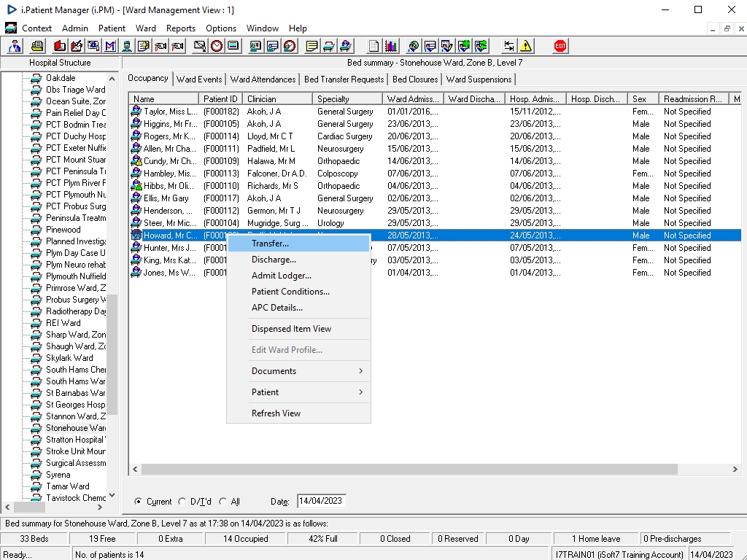Click the 42% Full status cell

click(323, 539)
